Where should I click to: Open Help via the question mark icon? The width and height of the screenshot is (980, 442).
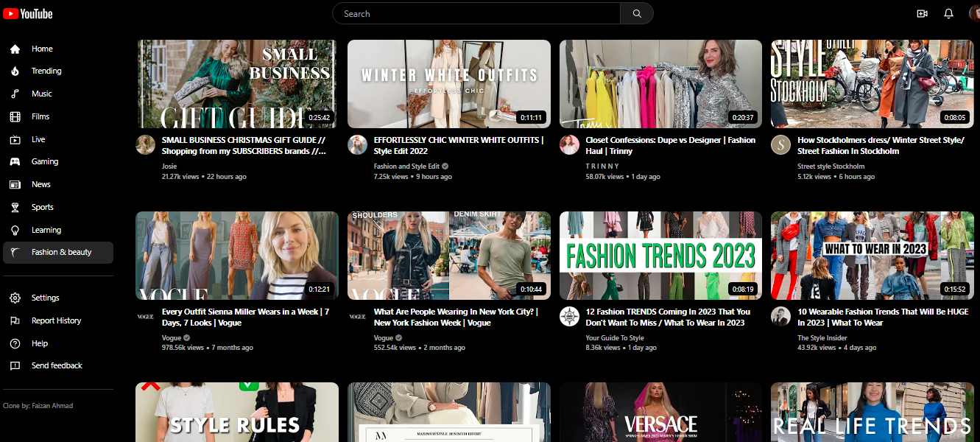tap(15, 343)
